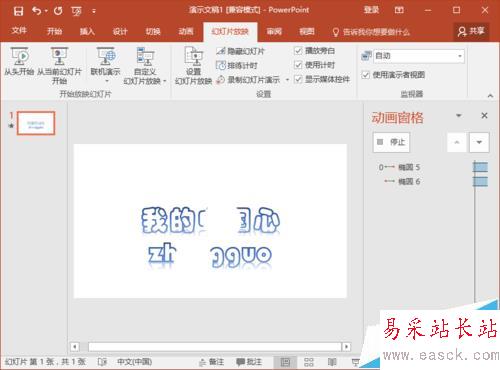Expand 录制幻灯片演示 dropdown arrow
The height and width of the screenshot is (370, 500).
[287, 80]
